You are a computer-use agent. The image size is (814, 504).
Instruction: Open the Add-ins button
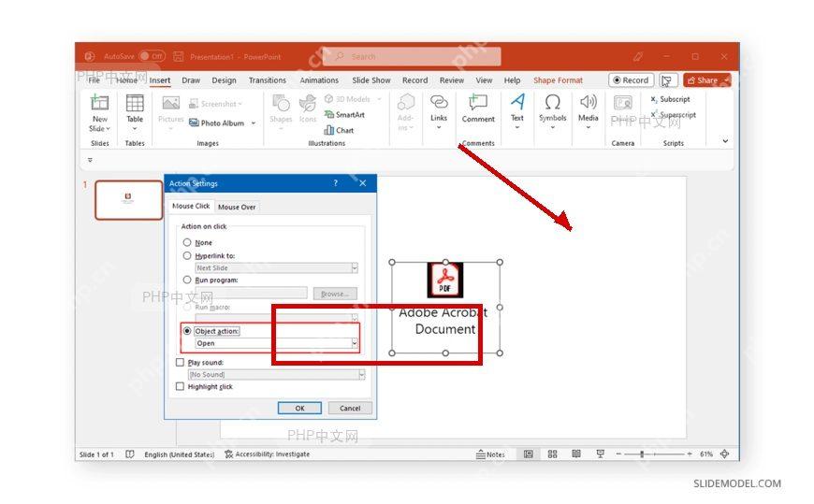click(405, 111)
